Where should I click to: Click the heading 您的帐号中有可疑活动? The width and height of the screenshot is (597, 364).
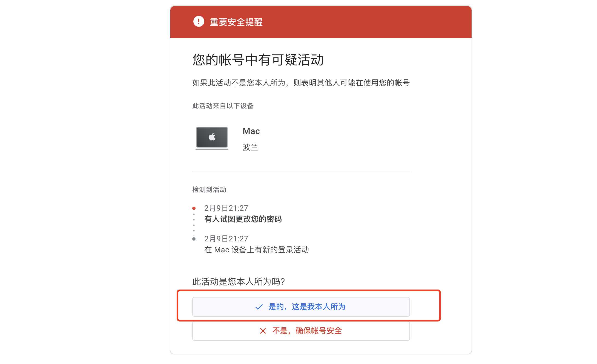[258, 60]
